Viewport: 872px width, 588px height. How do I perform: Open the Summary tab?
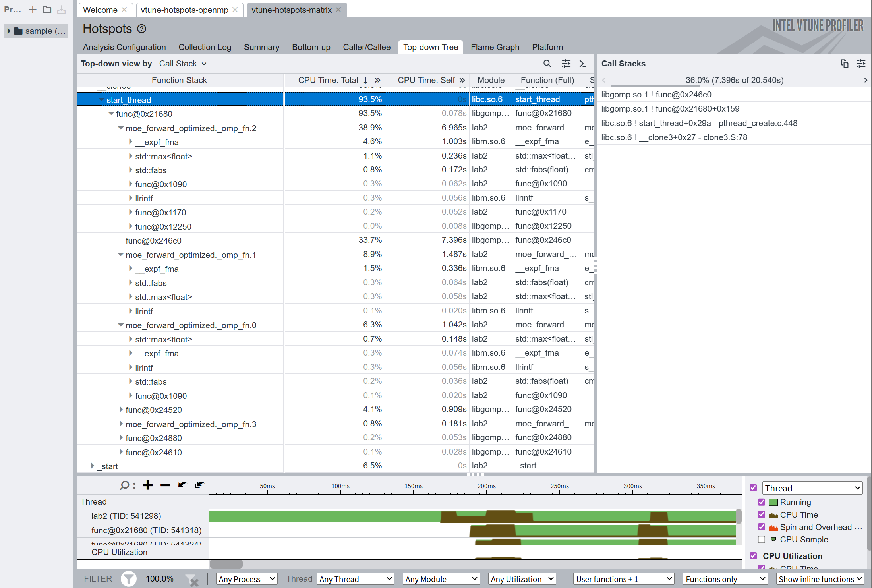pos(261,47)
